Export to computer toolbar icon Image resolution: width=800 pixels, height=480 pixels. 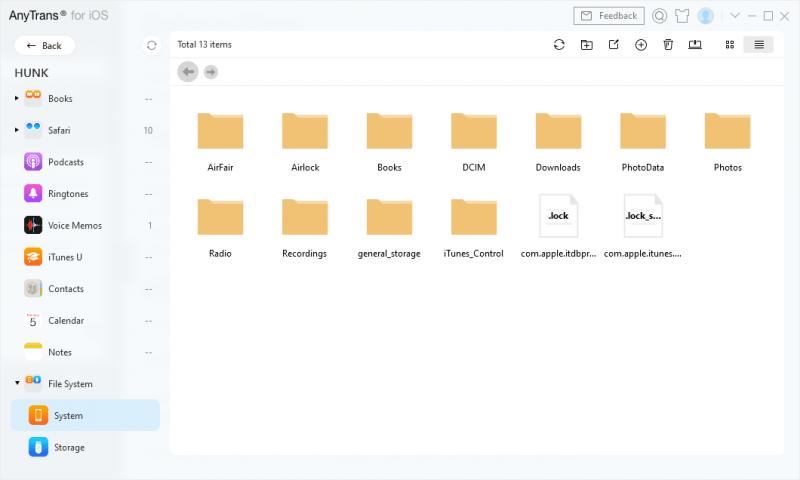coord(695,45)
